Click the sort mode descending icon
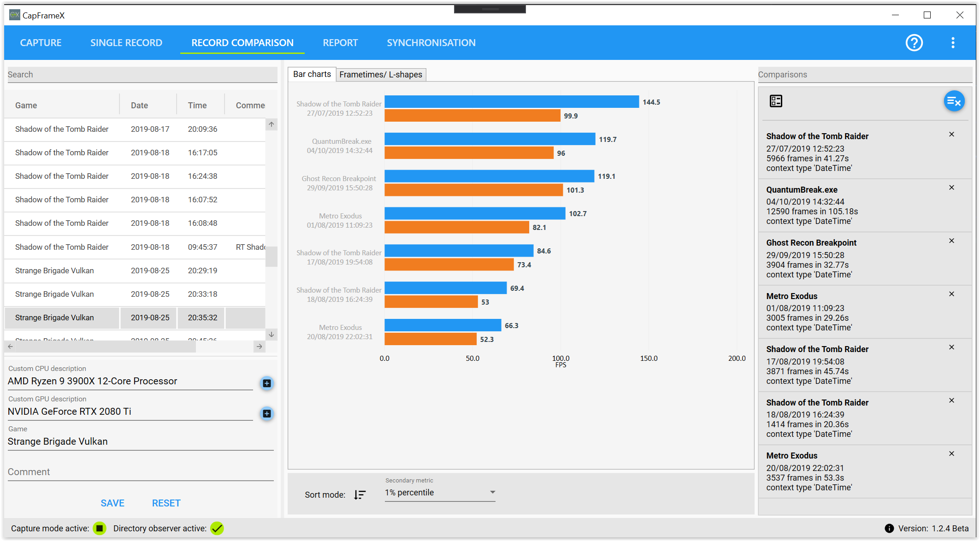Screen dimensions: 980x541 [360, 494]
